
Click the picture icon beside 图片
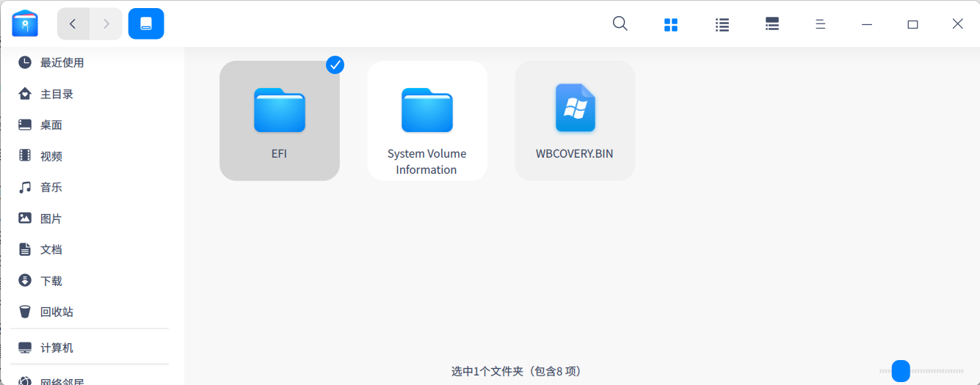[x=25, y=218]
